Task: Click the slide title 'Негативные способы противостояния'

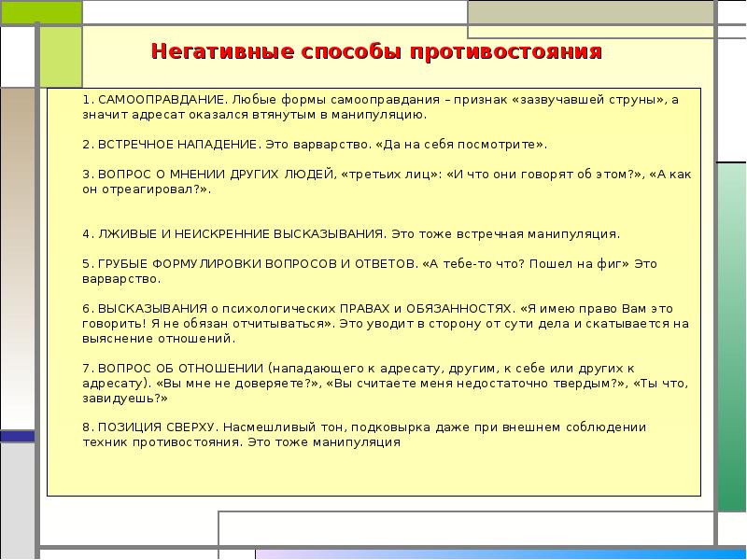Action: click(377, 50)
